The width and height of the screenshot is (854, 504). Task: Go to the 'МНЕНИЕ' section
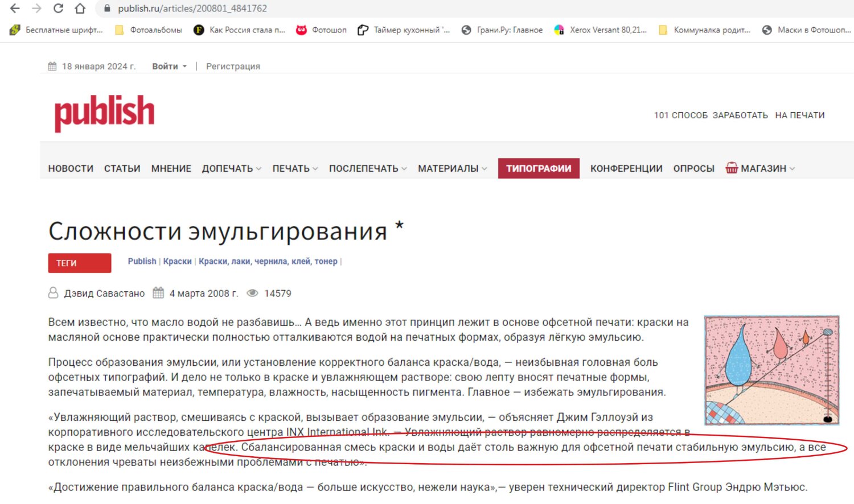171,169
